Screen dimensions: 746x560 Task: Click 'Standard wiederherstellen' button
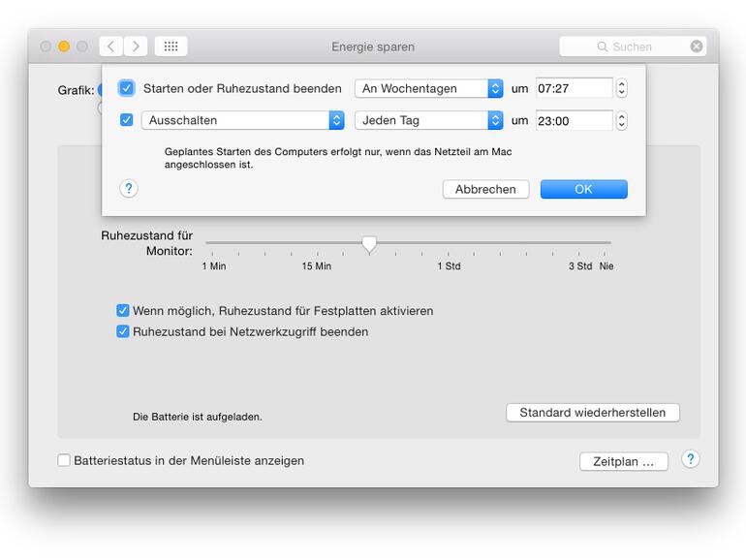pos(593,413)
